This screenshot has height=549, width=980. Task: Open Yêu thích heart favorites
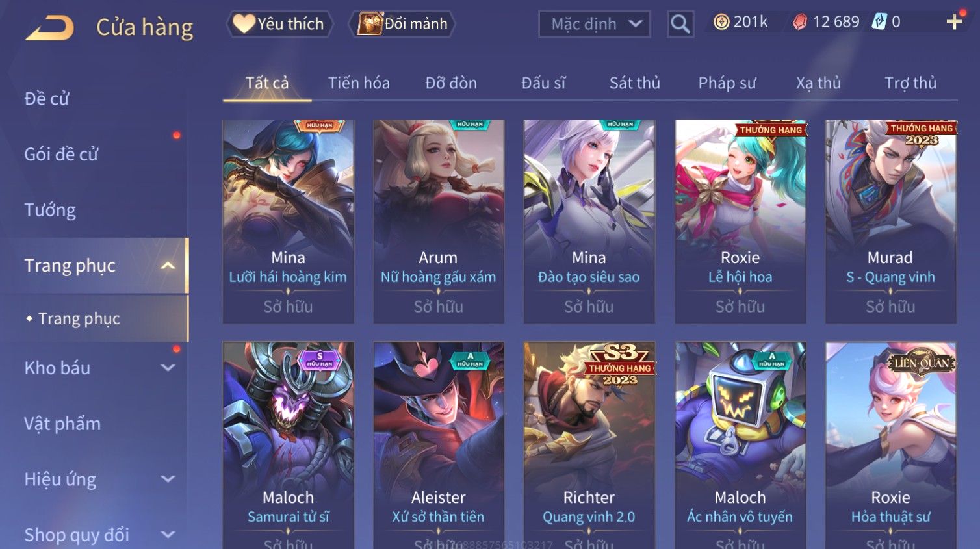pyautogui.click(x=279, y=24)
